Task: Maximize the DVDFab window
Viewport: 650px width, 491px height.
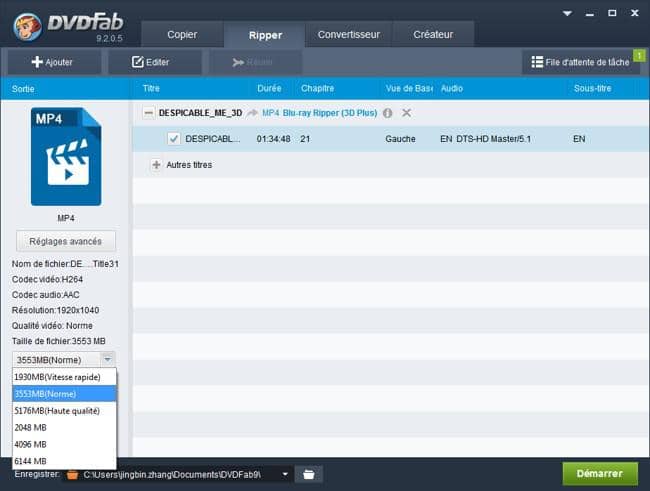Action: [612, 13]
